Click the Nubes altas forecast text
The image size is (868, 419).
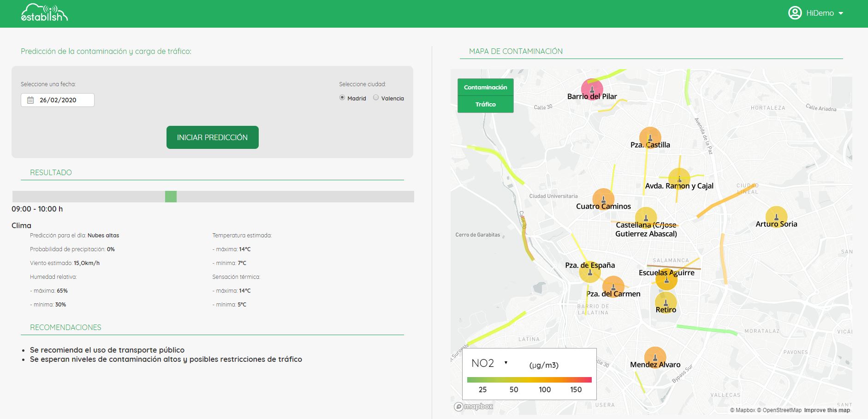click(x=103, y=236)
